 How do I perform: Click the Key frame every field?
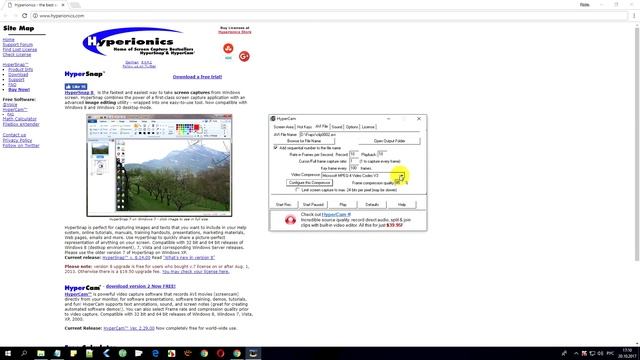pos(353,168)
